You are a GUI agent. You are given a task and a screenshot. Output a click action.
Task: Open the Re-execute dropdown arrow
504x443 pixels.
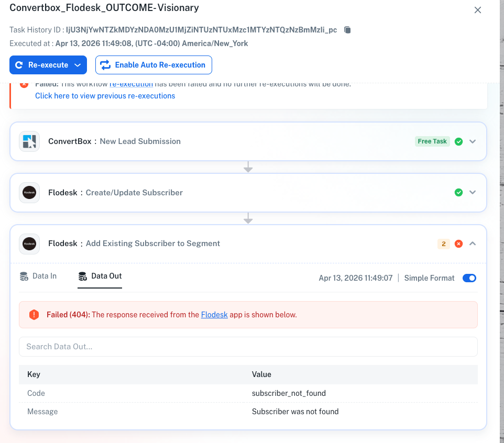coord(78,65)
